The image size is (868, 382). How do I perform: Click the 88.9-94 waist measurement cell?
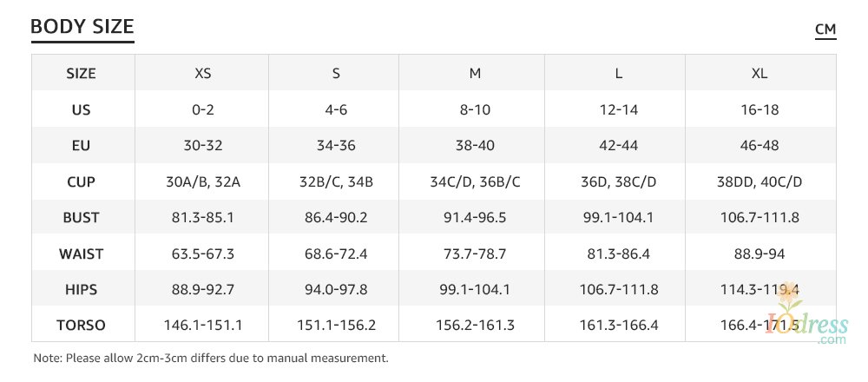(x=759, y=254)
